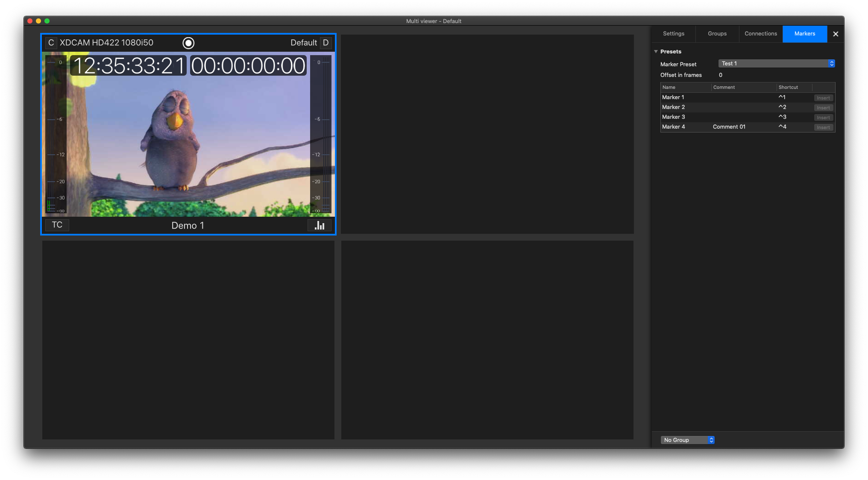
Task: Click the left audio level meter
Action: 56,135
